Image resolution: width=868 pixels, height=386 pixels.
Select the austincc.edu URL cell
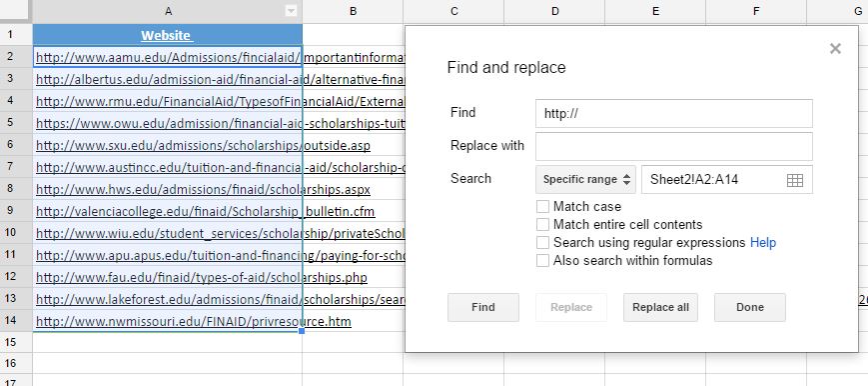167,167
